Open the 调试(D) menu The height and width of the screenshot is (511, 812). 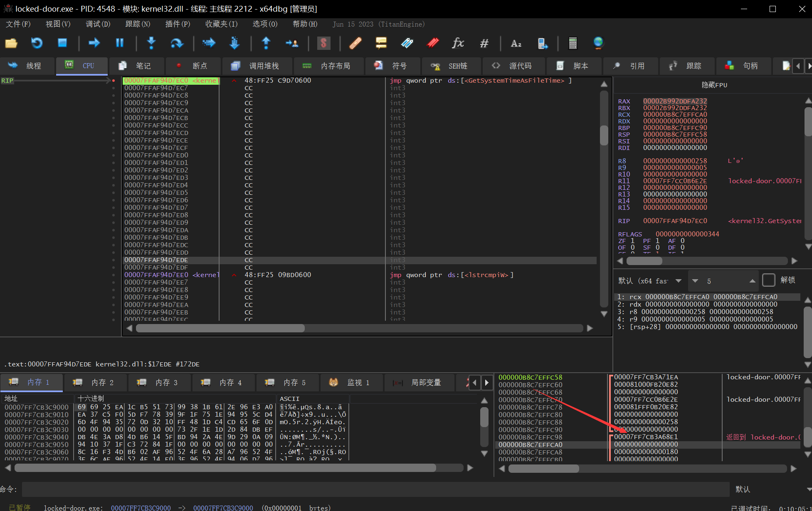tap(98, 24)
